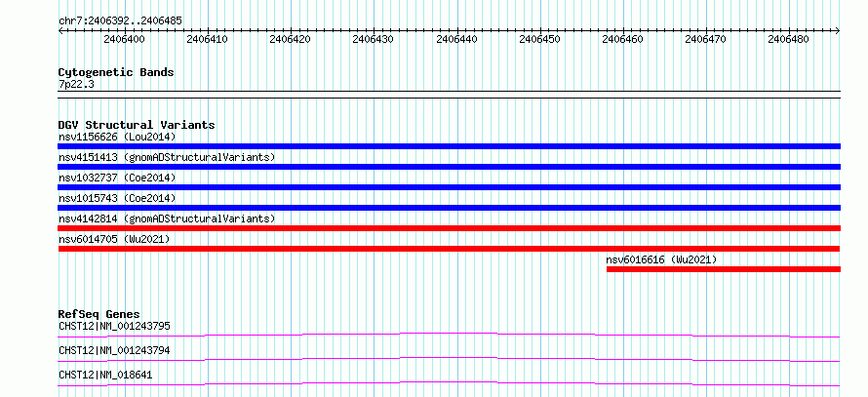
Task: Click the magenta line of CHST12|NM_018641
Action: click(449, 383)
